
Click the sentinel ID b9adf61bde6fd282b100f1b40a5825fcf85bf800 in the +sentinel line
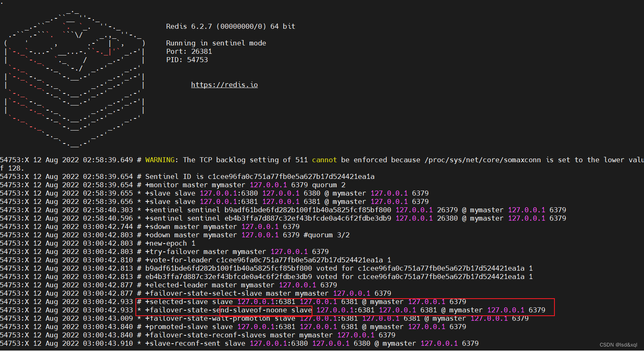[x=308, y=210]
